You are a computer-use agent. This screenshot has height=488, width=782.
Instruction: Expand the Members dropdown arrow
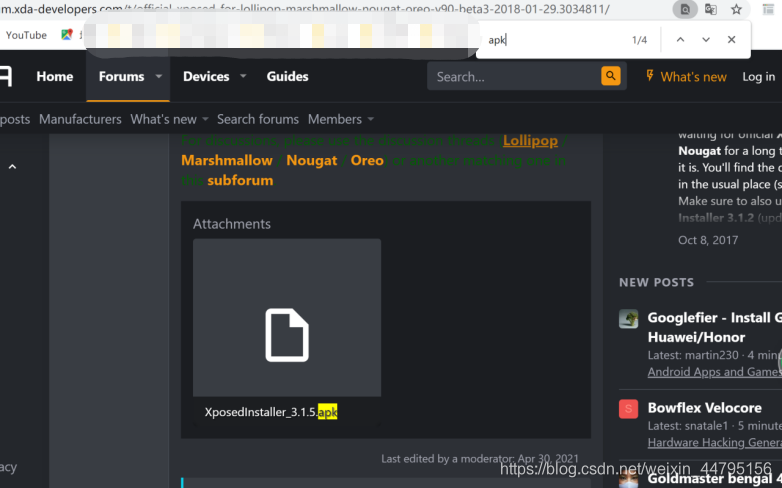click(x=371, y=119)
